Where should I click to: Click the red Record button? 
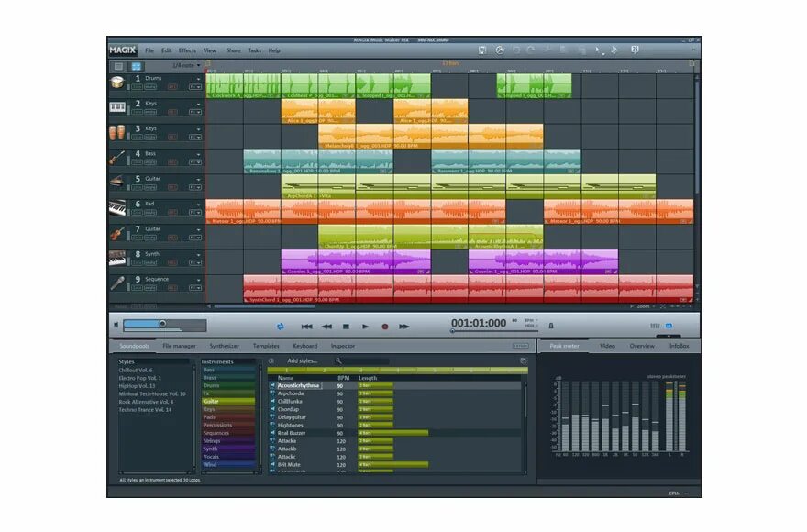(x=384, y=327)
